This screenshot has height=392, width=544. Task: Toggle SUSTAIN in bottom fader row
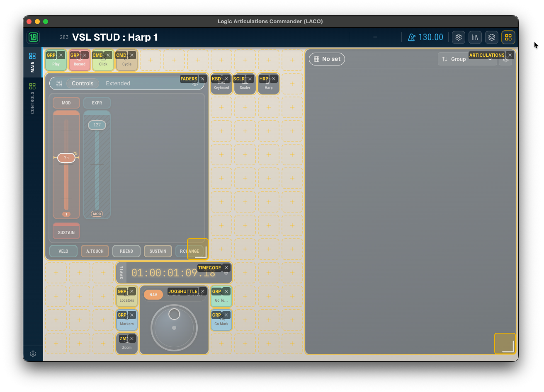point(158,251)
